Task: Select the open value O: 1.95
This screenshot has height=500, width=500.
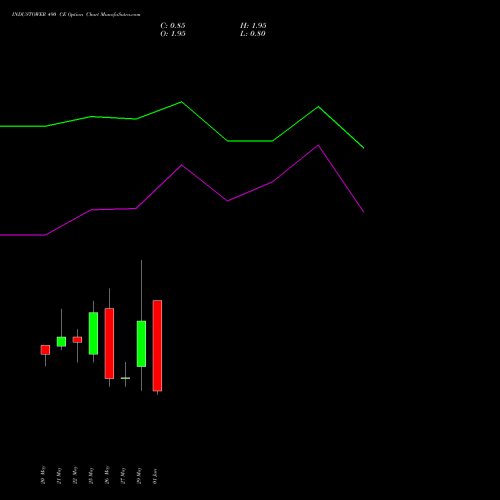Action: coord(173,34)
